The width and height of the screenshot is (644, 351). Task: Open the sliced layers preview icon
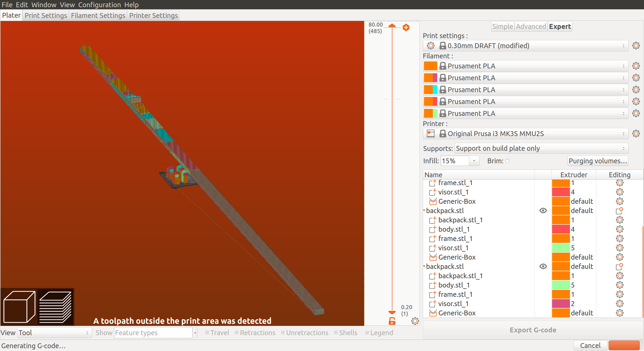pos(55,307)
